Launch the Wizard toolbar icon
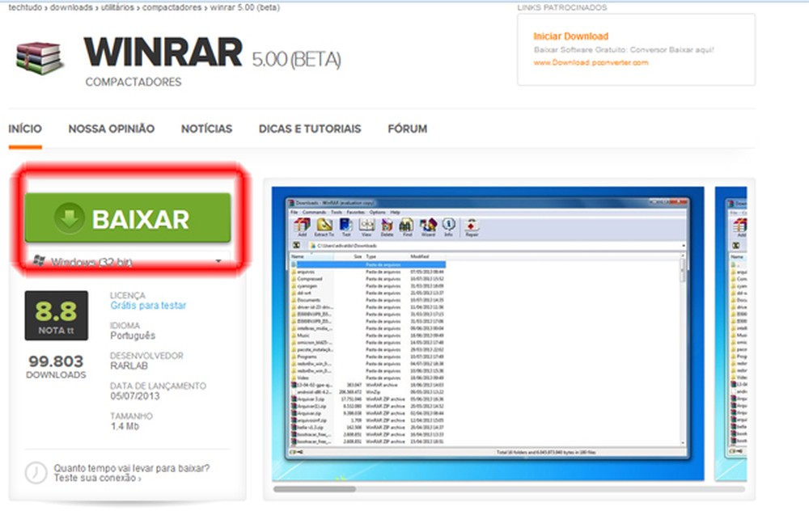 click(x=430, y=224)
